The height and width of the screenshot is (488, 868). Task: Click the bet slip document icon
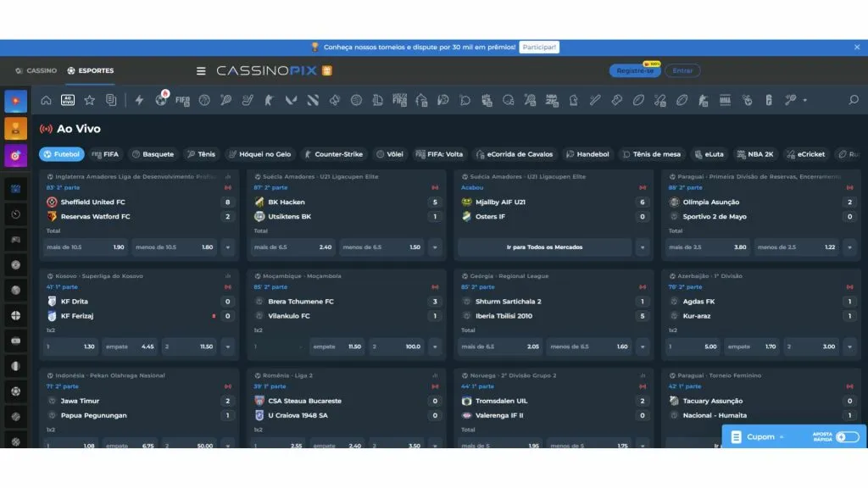tap(110, 100)
